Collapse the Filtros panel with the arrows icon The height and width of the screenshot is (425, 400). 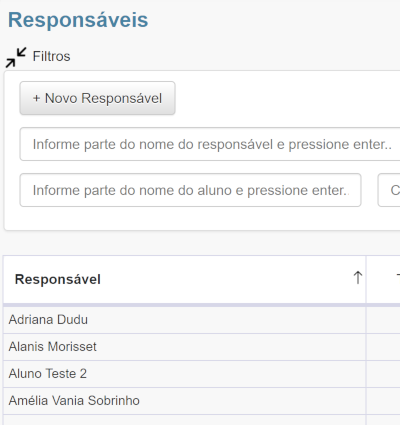[16, 57]
